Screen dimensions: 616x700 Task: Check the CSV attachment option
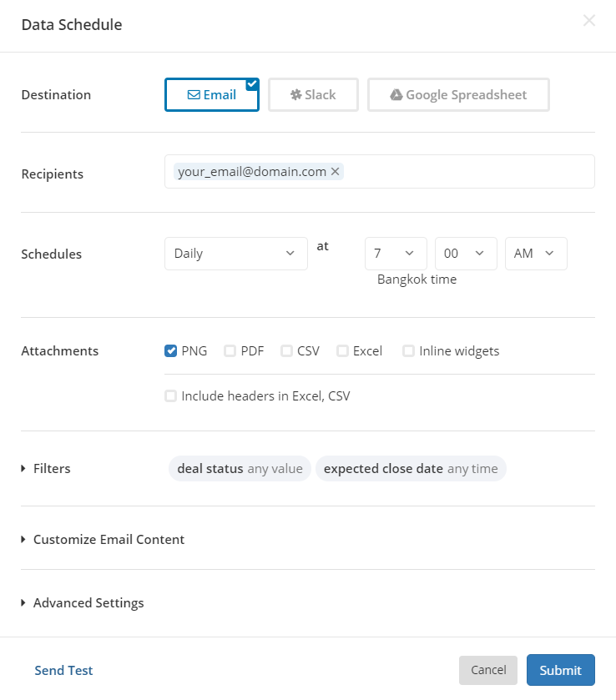(286, 351)
